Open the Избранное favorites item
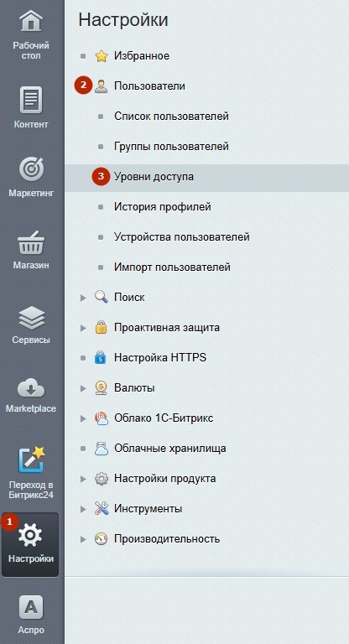This screenshot has height=644, width=349. (142, 56)
